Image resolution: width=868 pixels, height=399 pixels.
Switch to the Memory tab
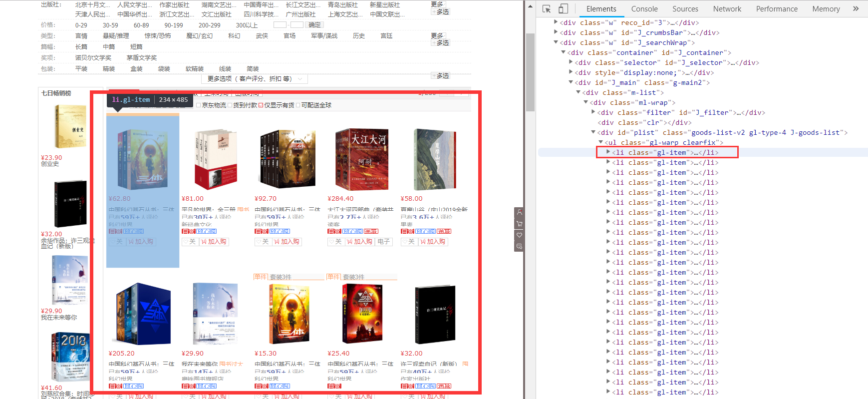(x=826, y=9)
